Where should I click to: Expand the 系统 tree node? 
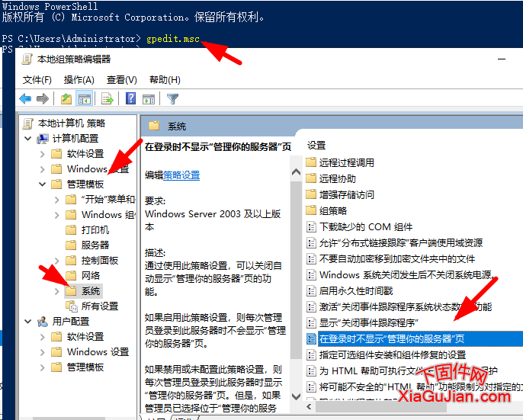tap(57, 291)
